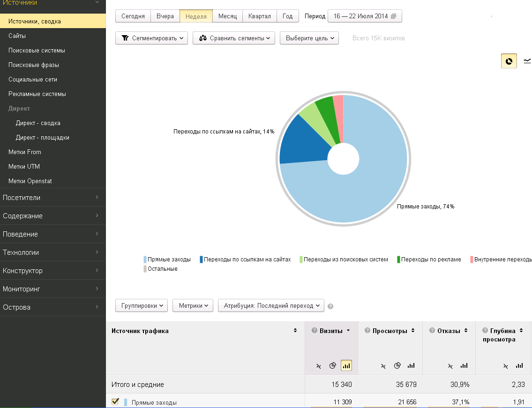This screenshot has width=532, height=408.
Task: Switch to the line chart view icon
Action: click(x=527, y=61)
